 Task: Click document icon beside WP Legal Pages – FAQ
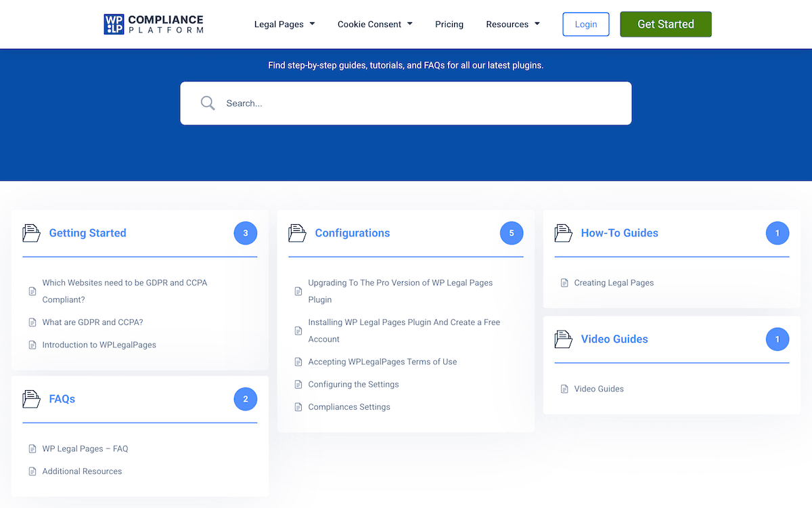(32, 448)
